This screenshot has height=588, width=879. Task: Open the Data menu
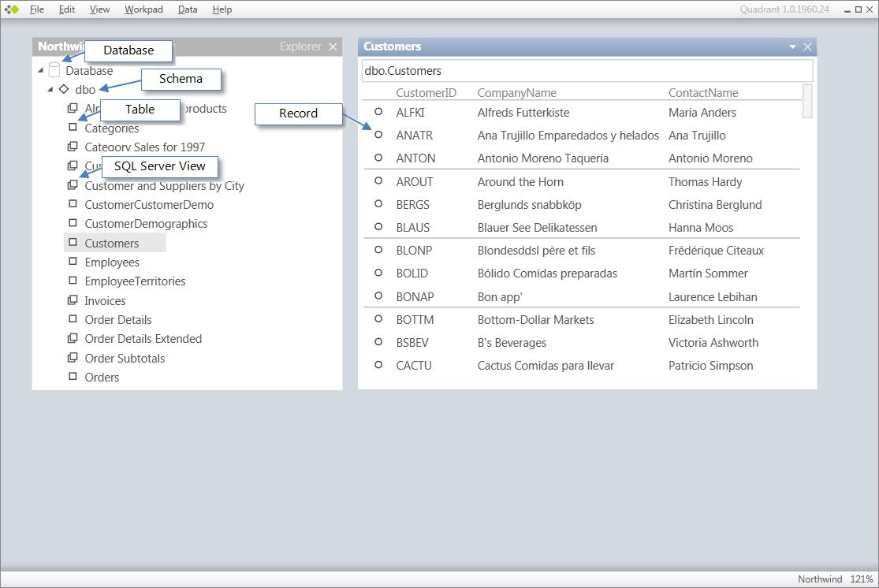(188, 9)
